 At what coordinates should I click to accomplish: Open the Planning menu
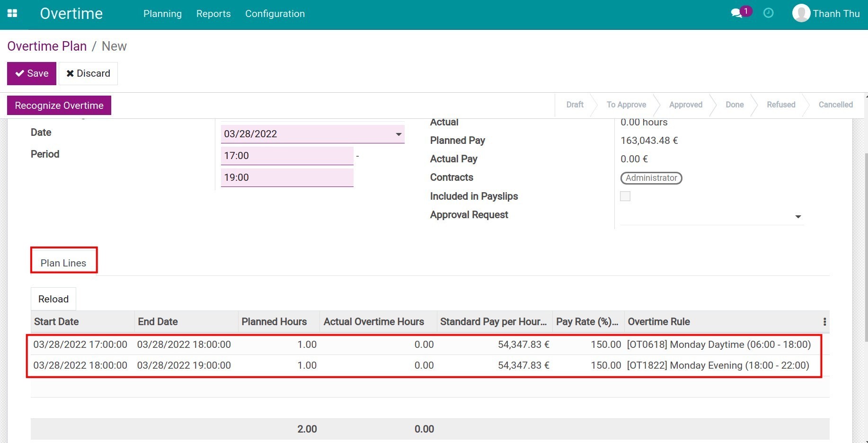click(162, 14)
